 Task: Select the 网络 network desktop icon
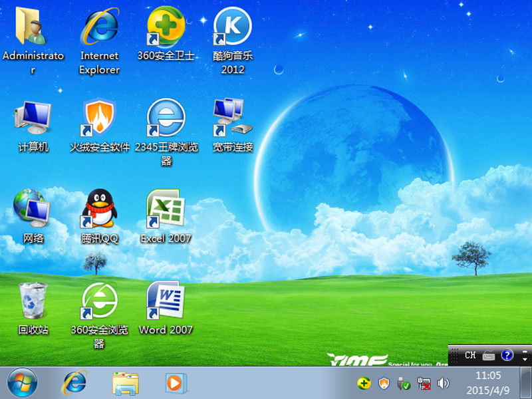33,209
